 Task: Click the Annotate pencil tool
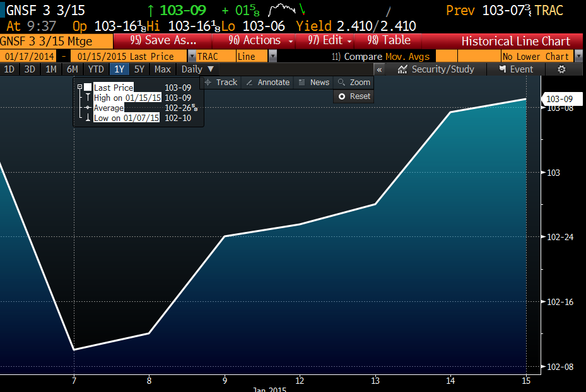tap(267, 83)
